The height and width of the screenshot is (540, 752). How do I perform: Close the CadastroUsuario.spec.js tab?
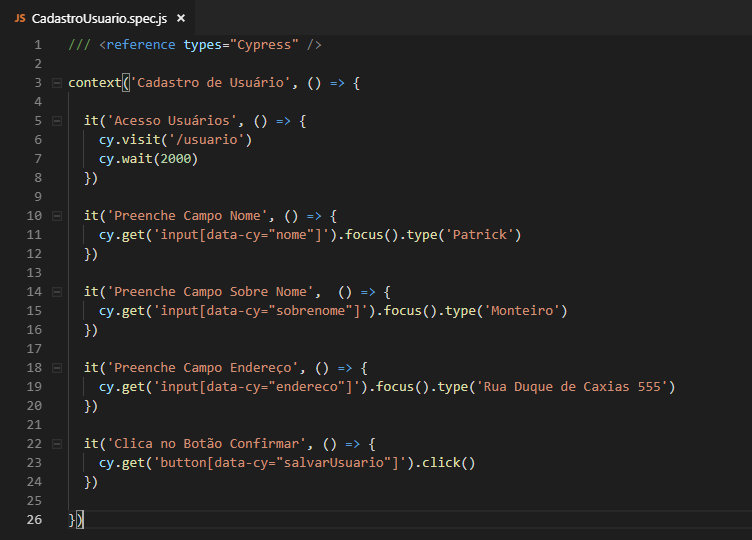coord(180,18)
